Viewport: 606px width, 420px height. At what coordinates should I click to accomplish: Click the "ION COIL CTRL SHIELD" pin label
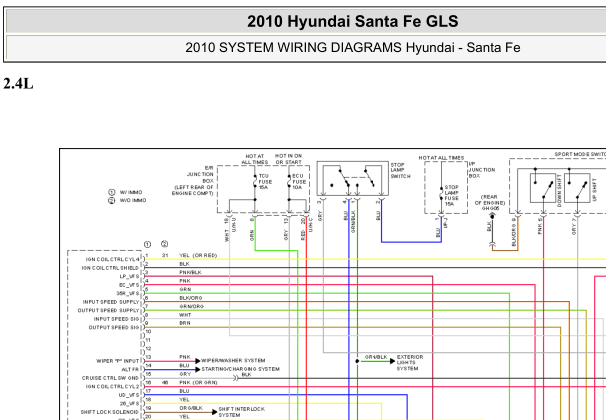click(110, 268)
